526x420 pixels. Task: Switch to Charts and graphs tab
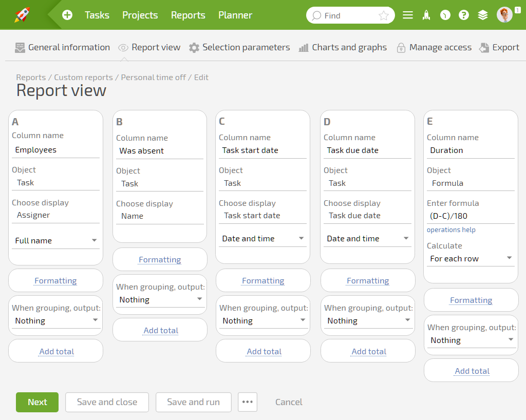343,48
